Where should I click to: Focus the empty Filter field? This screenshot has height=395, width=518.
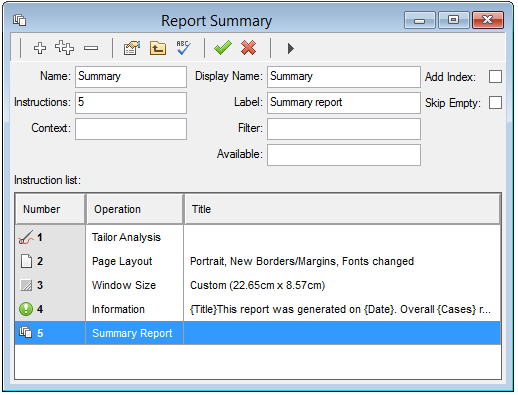[x=344, y=129]
